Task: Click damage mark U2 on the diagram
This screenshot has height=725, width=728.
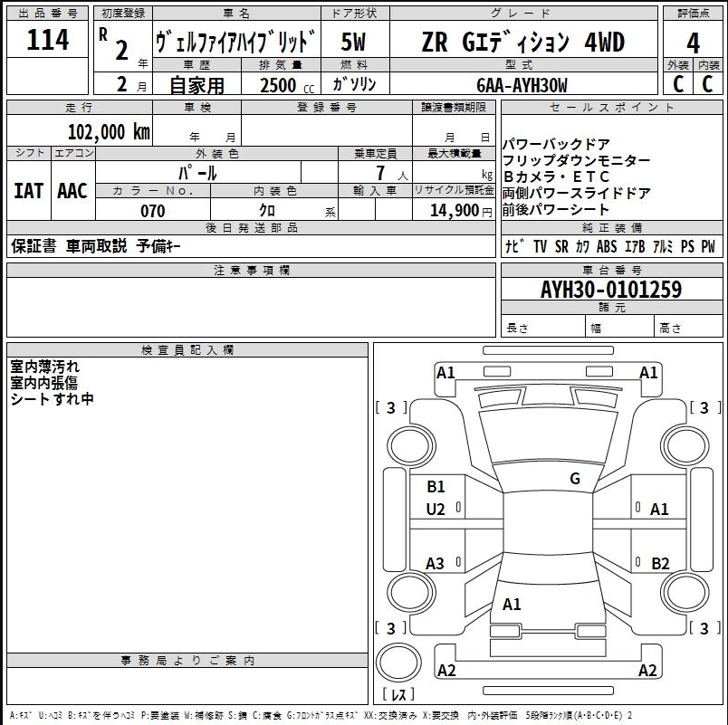Action: [436, 510]
